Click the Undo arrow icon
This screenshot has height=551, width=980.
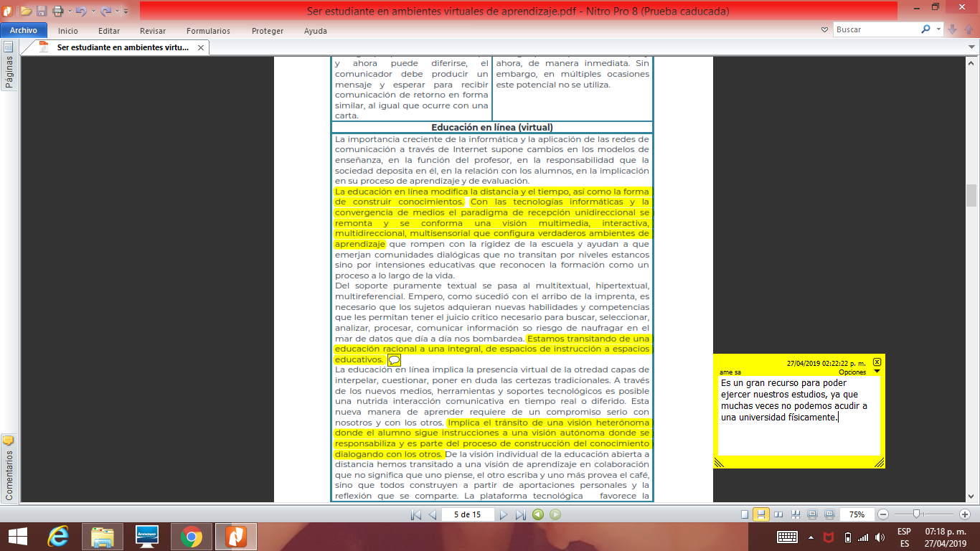click(80, 11)
